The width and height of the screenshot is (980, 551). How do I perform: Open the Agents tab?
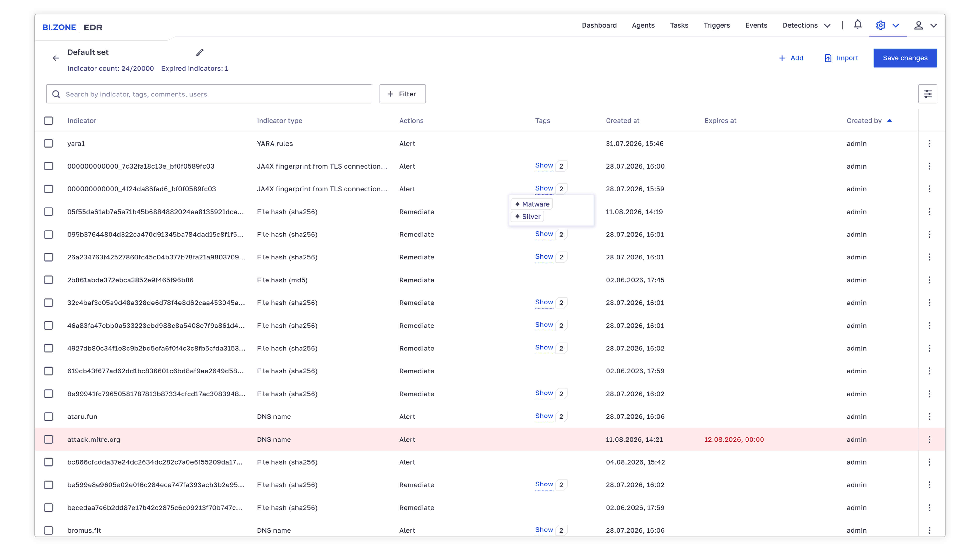coord(643,26)
